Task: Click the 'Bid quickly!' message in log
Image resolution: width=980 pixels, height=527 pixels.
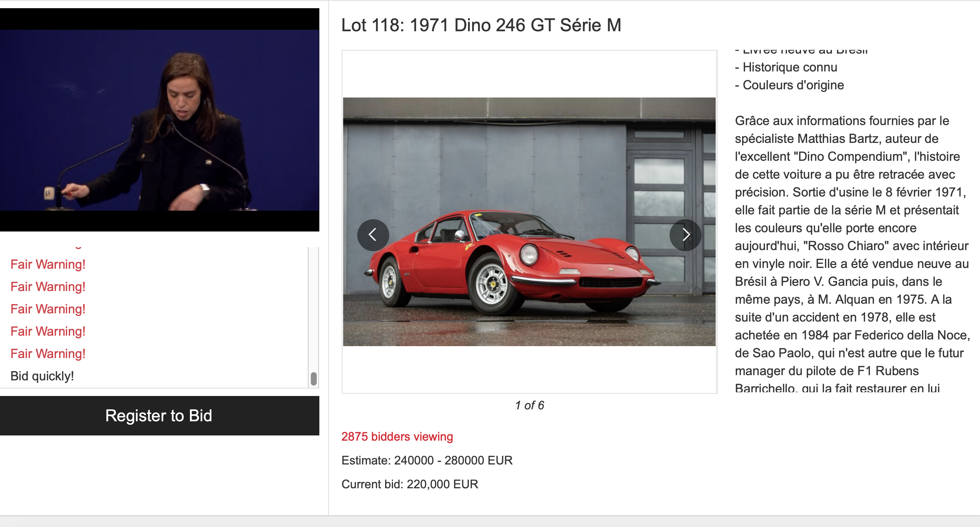Action: 42,376
